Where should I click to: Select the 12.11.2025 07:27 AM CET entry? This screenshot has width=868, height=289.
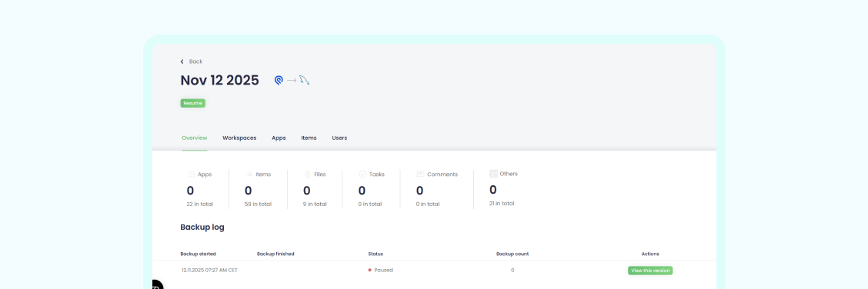click(209, 271)
